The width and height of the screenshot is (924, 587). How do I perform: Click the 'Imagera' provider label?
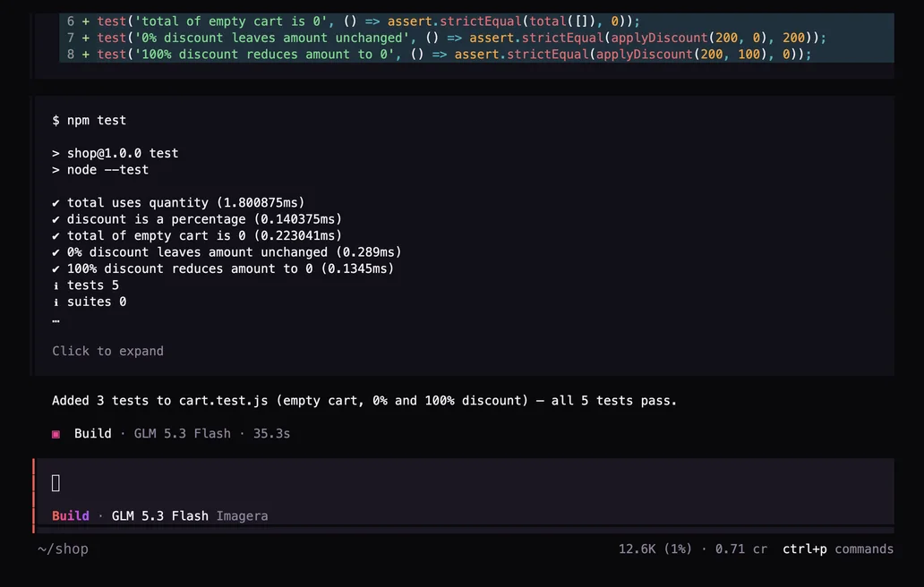[243, 515]
